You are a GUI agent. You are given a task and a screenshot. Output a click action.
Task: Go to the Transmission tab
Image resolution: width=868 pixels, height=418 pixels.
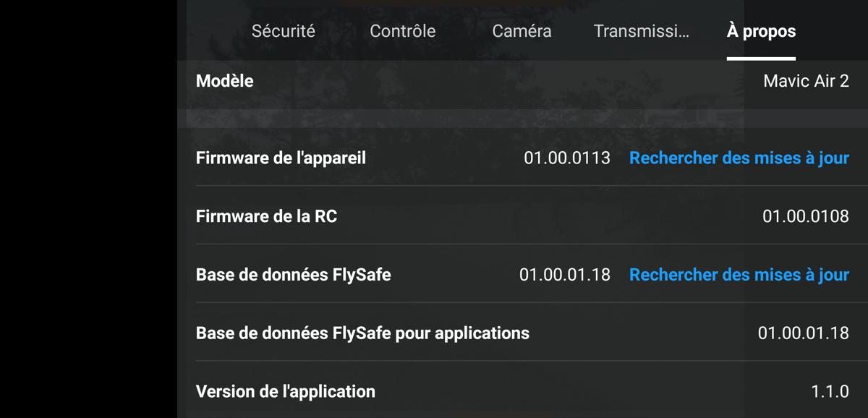click(x=641, y=31)
